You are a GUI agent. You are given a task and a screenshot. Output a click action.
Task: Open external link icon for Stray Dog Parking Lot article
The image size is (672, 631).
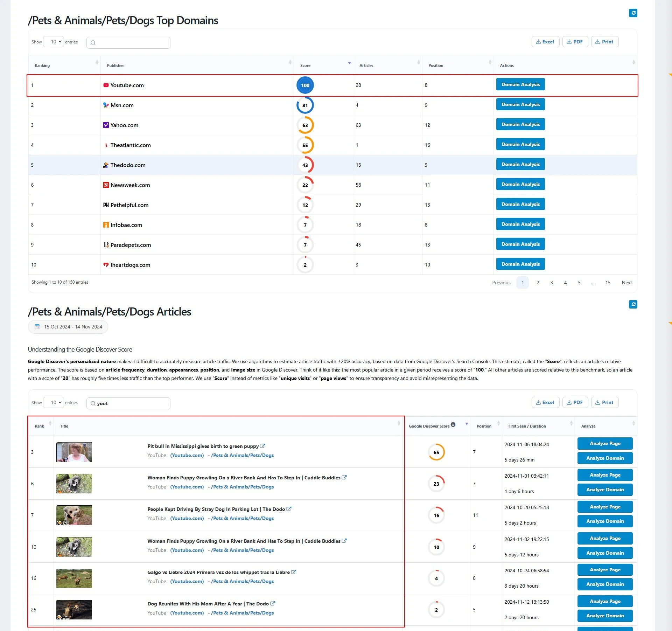point(289,509)
